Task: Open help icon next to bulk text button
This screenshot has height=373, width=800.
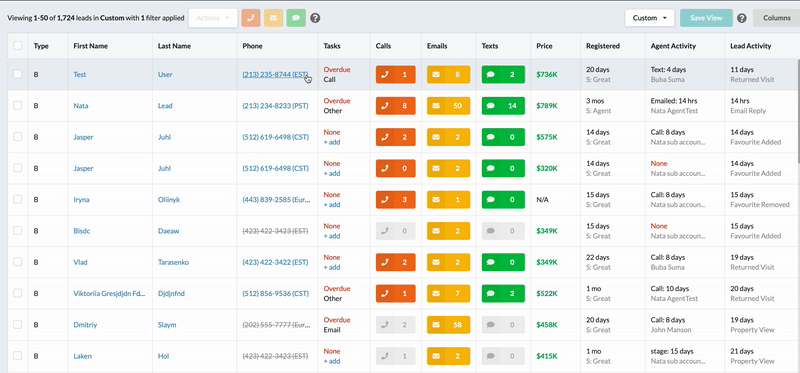Action: tap(315, 18)
